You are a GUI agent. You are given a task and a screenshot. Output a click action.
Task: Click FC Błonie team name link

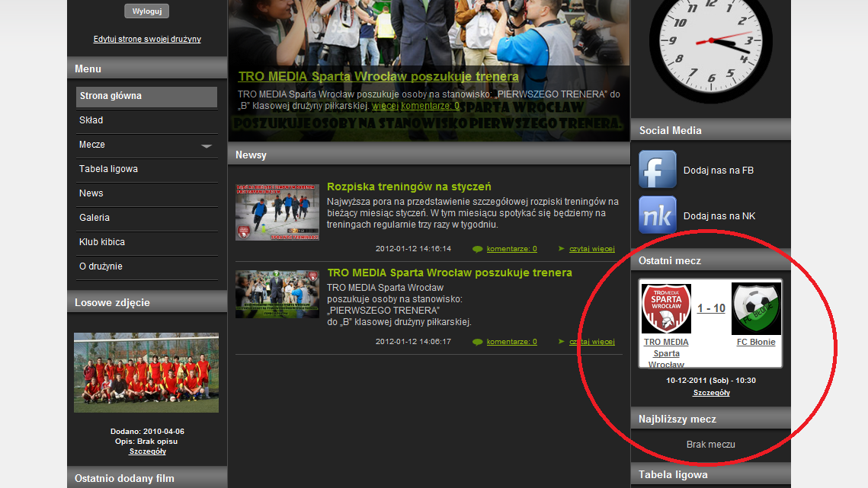coord(756,342)
